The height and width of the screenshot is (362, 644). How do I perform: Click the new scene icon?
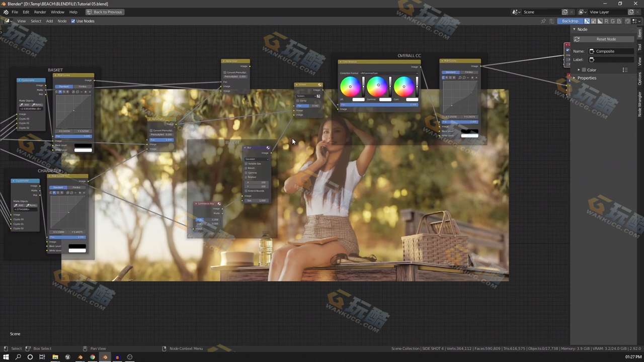point(565,12)
